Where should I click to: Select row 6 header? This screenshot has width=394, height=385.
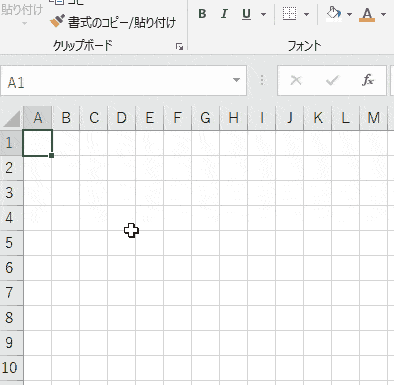point(11,268)
